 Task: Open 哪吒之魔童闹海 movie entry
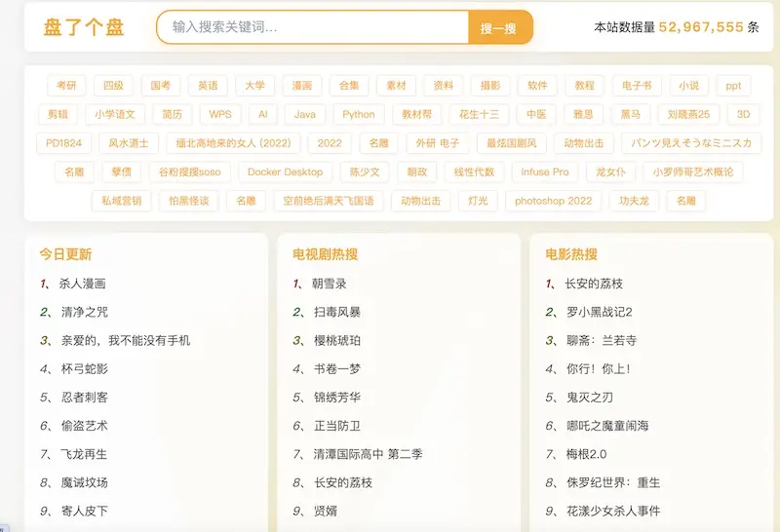click(607, 425)
